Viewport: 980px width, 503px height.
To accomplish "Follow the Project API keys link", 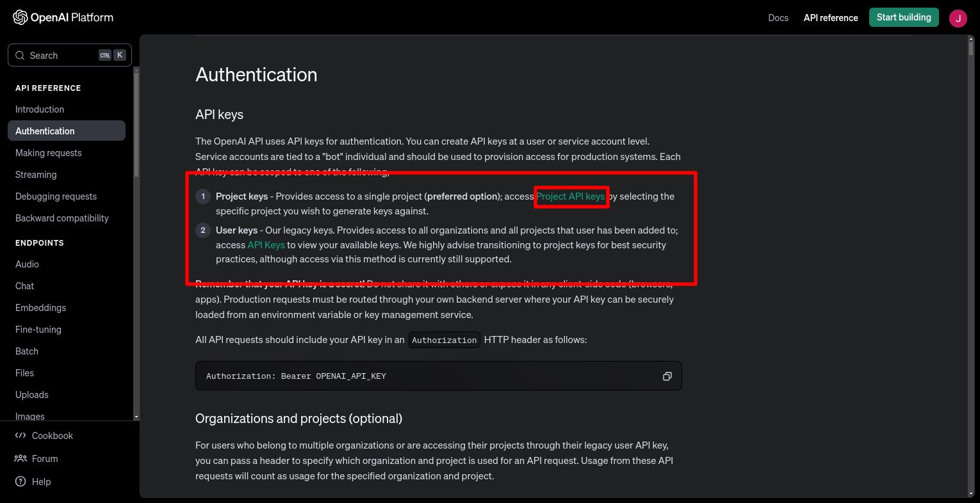I will tap(571, 196).
